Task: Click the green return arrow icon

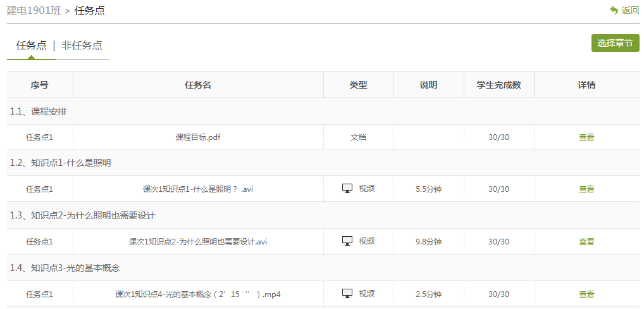Action: tap(614, 10)
